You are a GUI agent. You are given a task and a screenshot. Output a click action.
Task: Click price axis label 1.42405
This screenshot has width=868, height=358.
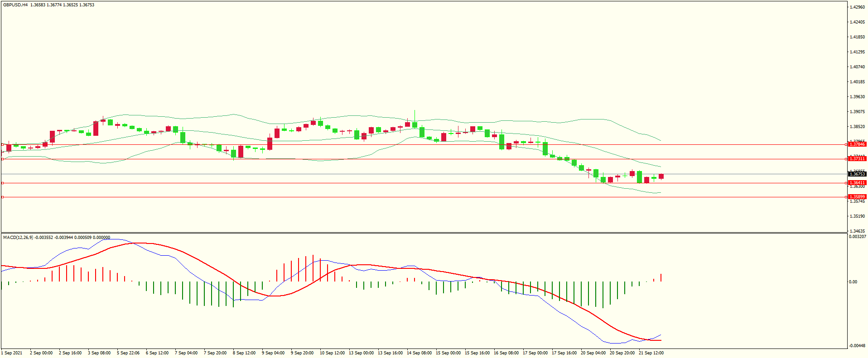pyautogui.click(x=858, y=22)
